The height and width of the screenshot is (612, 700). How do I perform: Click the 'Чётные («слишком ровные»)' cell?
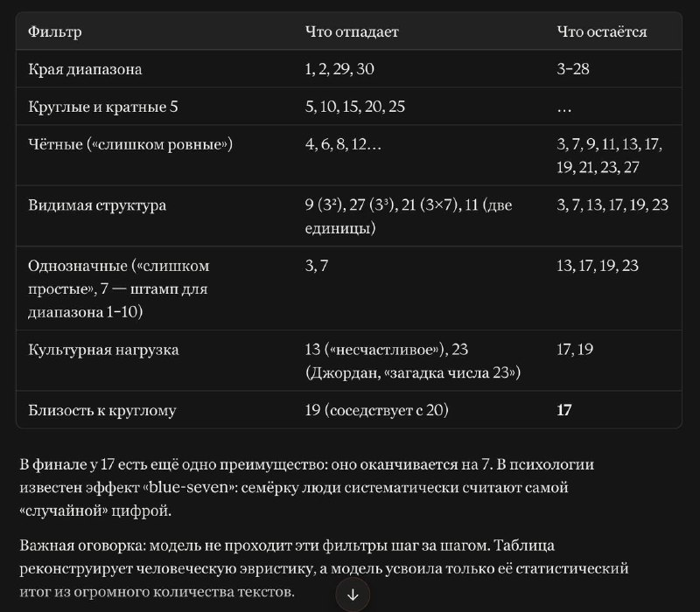point(130,144)
